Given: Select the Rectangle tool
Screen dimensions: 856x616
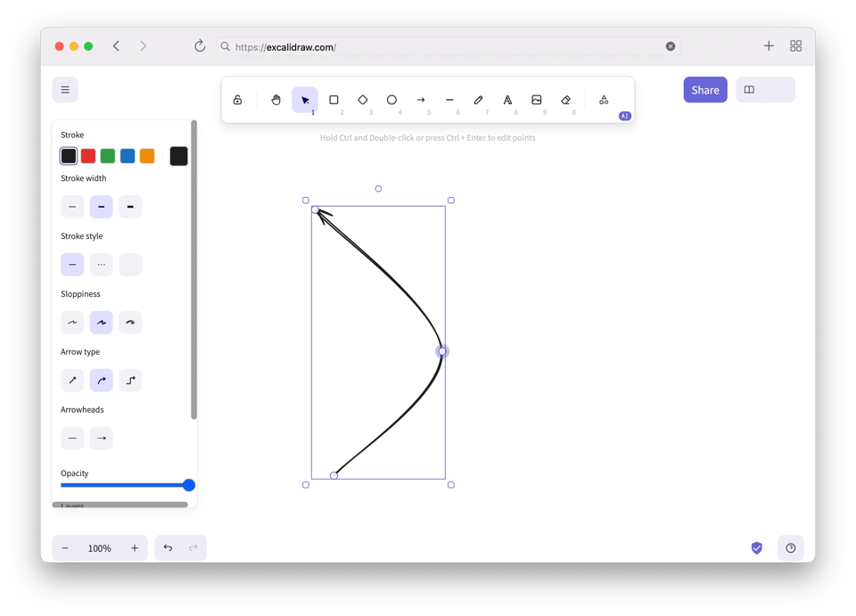Looking at the screenshot, I should pos(333,99).
